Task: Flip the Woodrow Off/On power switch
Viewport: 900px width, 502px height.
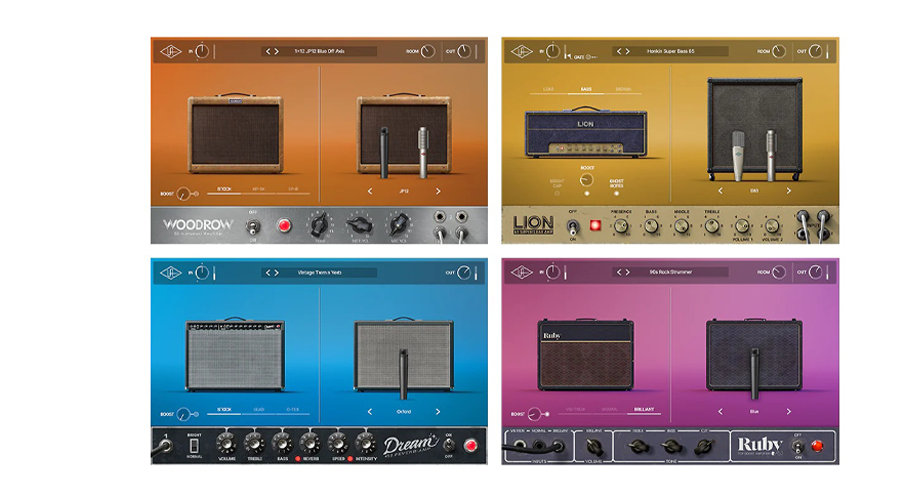Action: (253, 225)
